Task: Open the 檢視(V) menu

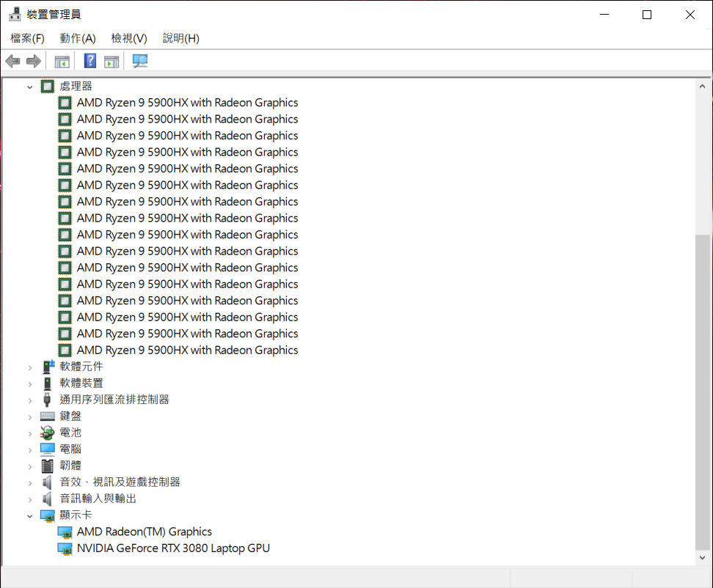Action: [129, 38]
